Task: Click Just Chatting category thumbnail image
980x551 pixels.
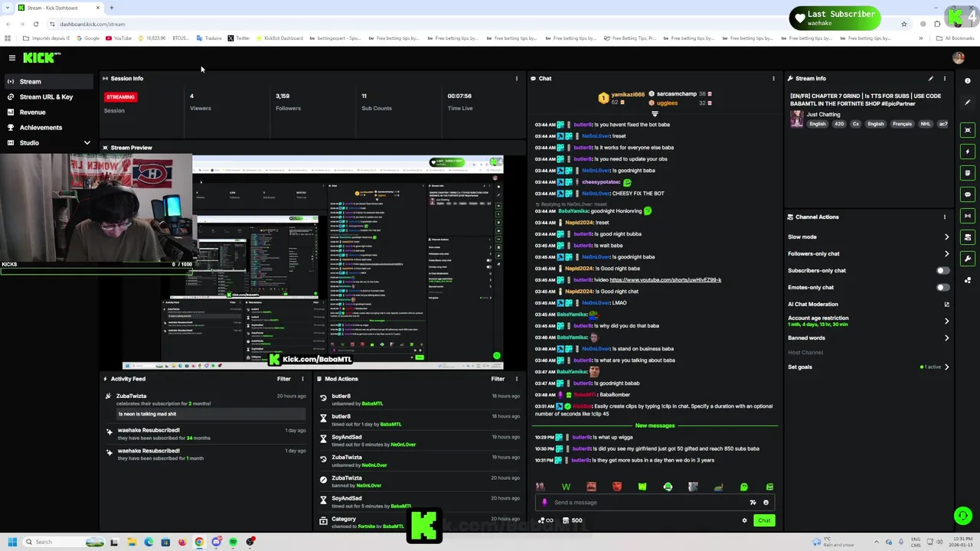Action: [x=797, y=119]
